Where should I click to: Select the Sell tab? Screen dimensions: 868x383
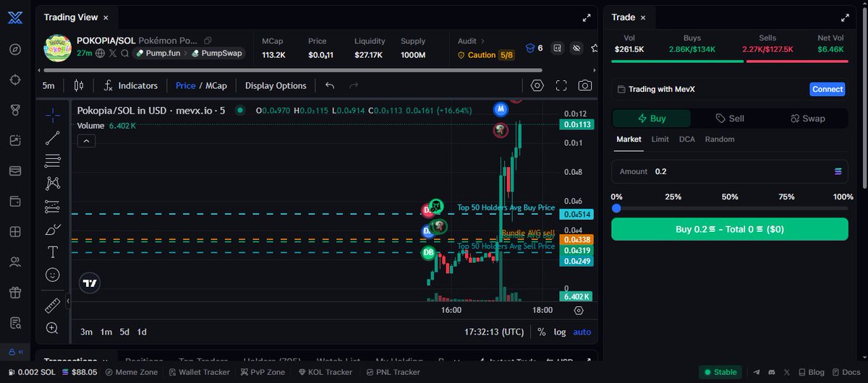(730, 119)
